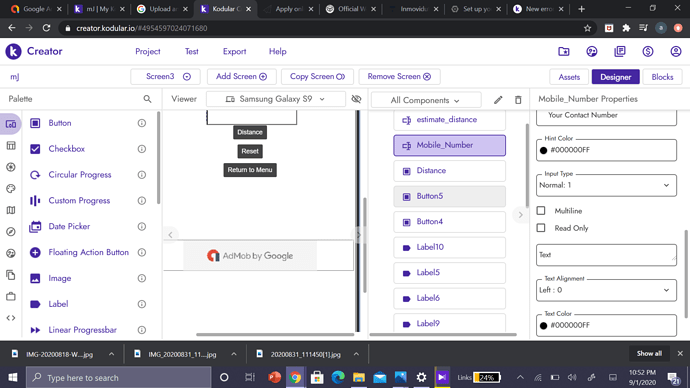Select estimate_distance in the component tree
The image size is (690, 388).
449,120
